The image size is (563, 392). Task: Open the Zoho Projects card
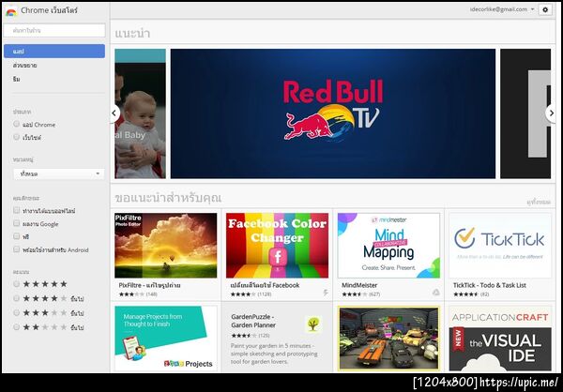point(165,339)
